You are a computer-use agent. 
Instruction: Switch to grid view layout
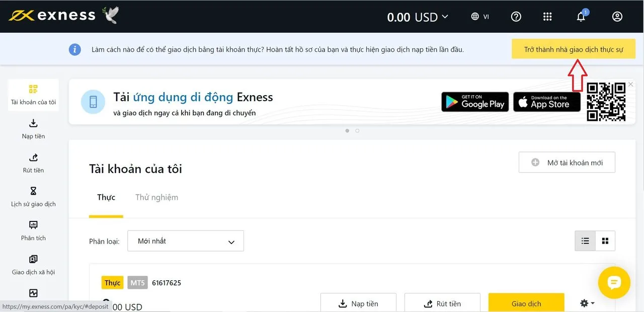click(x=605, y=241)
